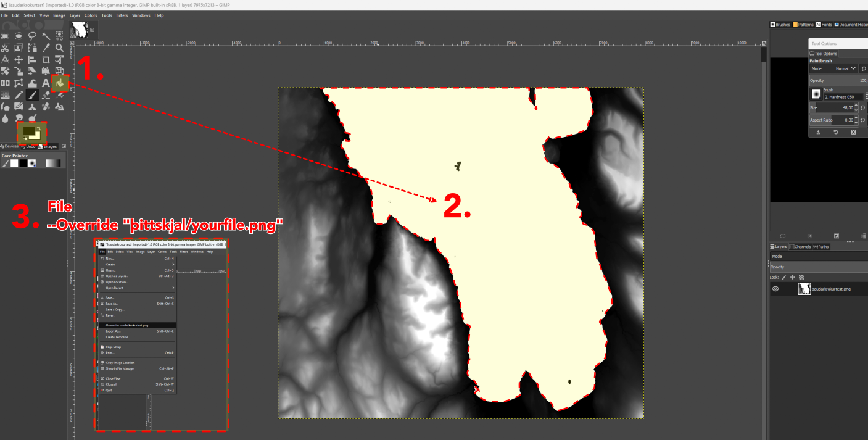The width and height of the screenshot is (868, 440).
Task: Click the saudarkrokurtest.png layer thumbnail
Action: [804, 289]
